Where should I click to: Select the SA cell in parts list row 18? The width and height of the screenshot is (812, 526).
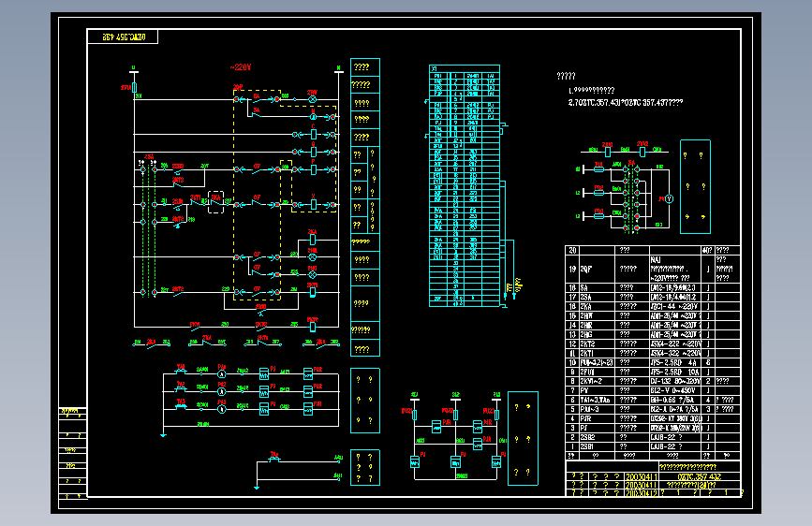(596, 288)
